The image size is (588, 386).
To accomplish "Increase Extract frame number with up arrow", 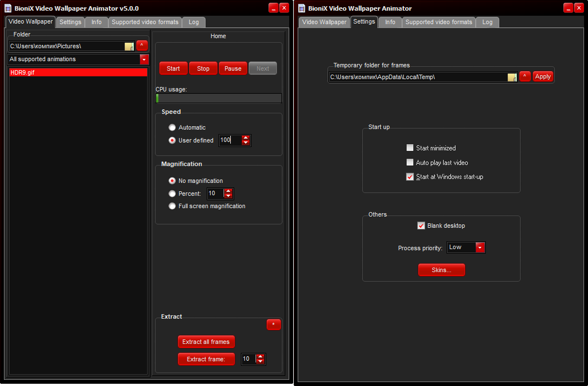I will (x=260, y=356).
